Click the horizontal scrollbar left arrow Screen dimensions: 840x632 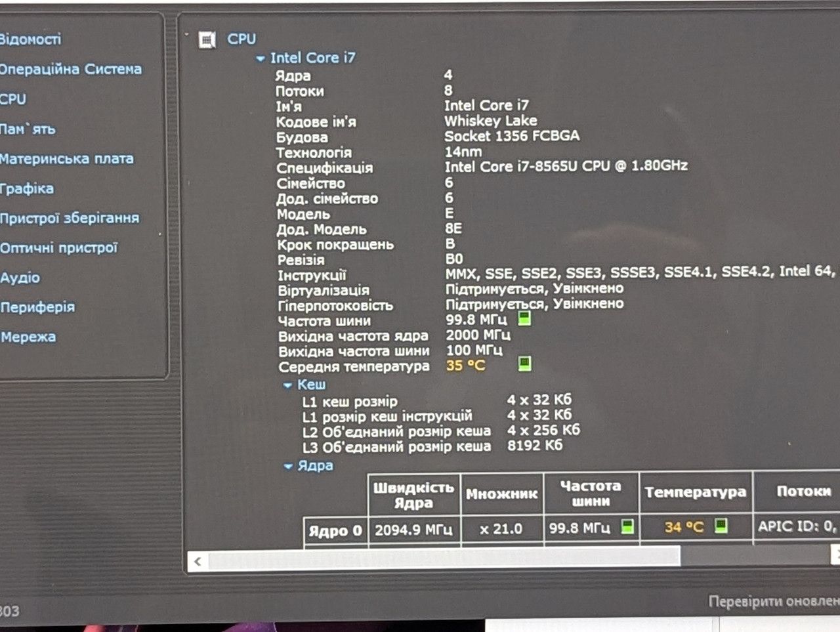[x=198, y=561]
